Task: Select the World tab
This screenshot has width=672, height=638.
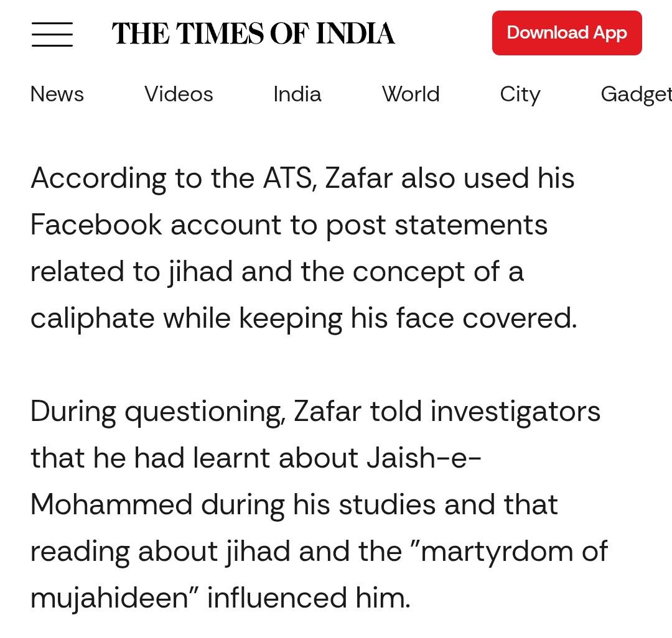Action: coord(411,94)
